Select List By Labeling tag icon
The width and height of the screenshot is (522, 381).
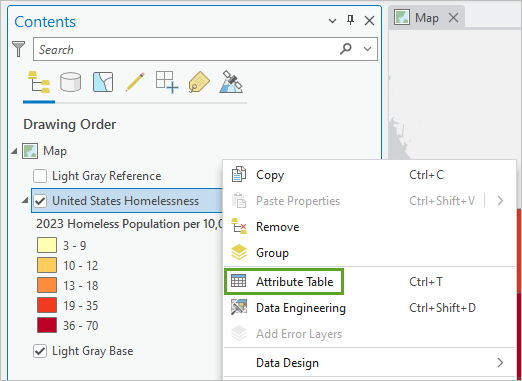click(199, 82)
